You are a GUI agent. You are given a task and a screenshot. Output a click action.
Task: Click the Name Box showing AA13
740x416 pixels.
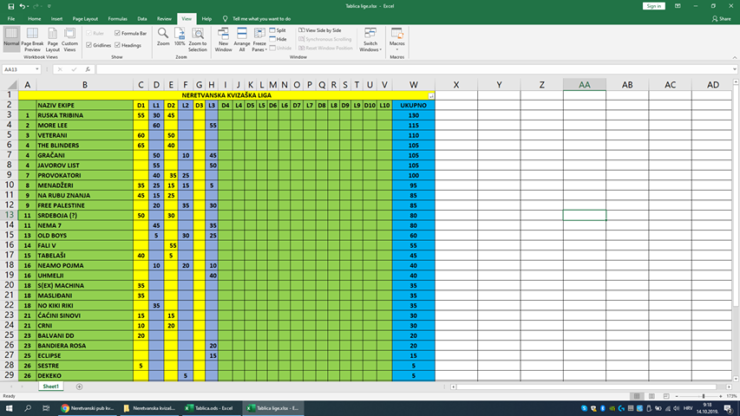coord(18,69)
